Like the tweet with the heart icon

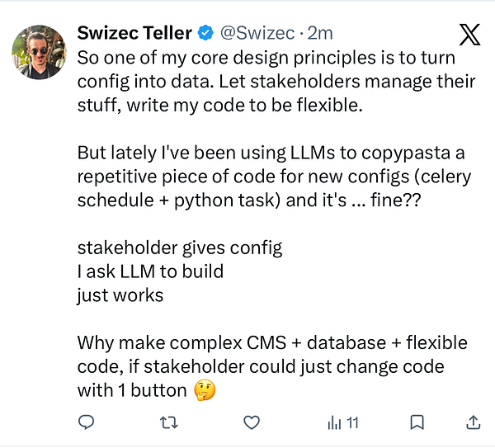tap(252, 423)
